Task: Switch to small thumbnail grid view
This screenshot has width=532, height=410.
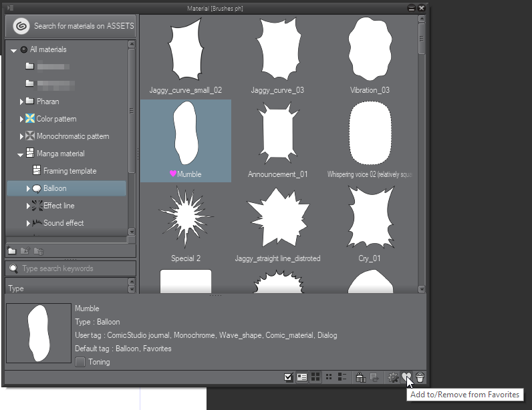Action: pos(328,377)
